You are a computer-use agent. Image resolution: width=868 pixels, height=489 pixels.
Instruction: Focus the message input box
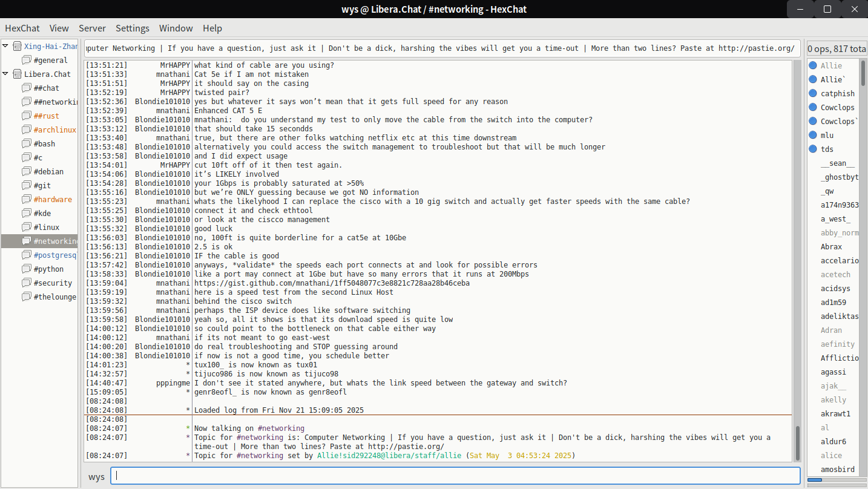pyautogui.click(x=455, y=476)
